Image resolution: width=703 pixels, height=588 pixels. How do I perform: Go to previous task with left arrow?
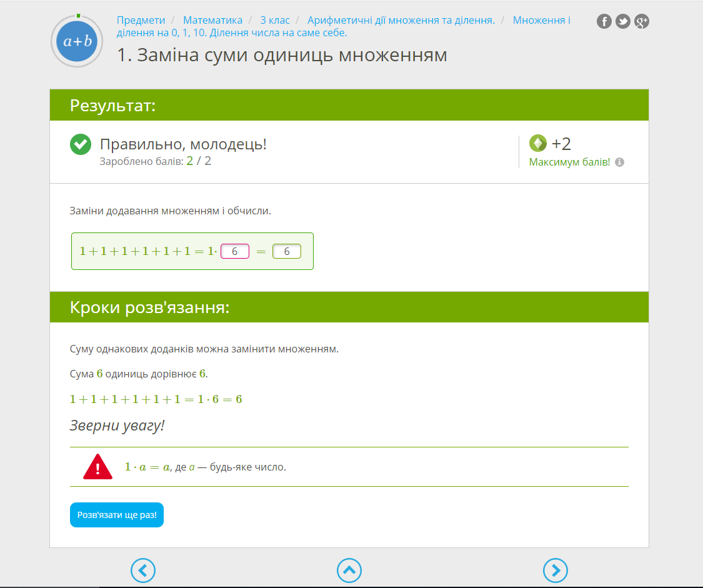point(143,570)
